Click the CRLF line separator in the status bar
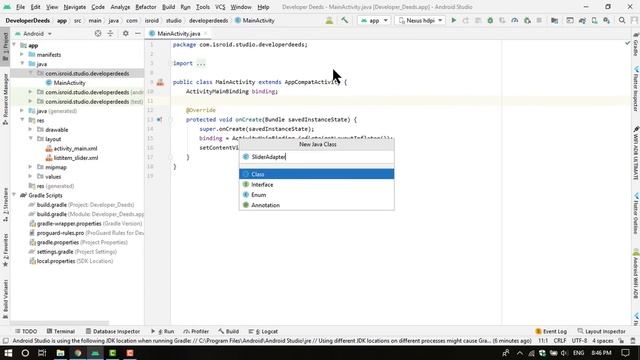The image size is (640, 360). point(560,341)
